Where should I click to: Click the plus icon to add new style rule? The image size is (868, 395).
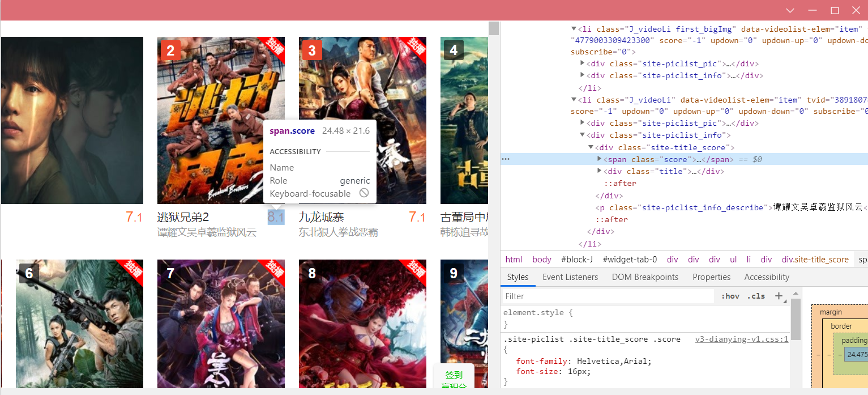[x=779, y=296]
